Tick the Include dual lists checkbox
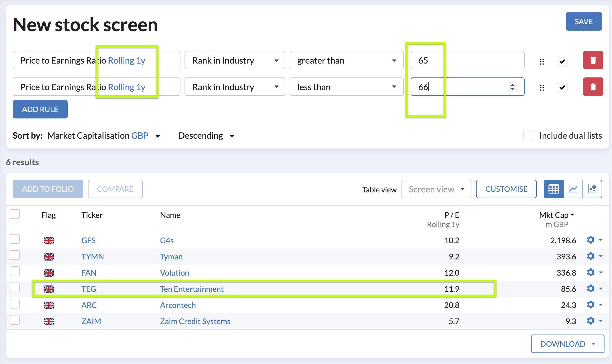The height and width of the screenshot is (364, 612). coord(528,135)
